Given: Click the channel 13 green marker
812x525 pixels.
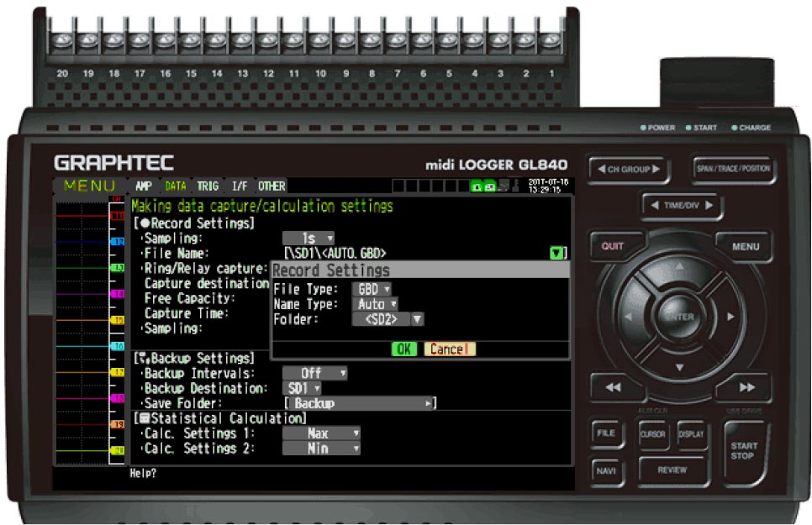Looking at the screenshot, I should 118,268.
